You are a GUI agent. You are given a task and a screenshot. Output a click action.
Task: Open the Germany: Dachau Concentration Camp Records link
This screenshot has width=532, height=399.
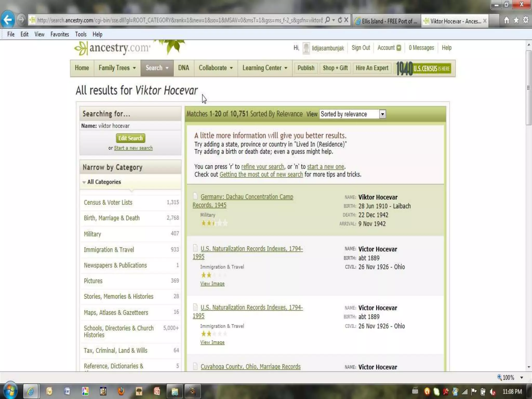click(247, 197)
